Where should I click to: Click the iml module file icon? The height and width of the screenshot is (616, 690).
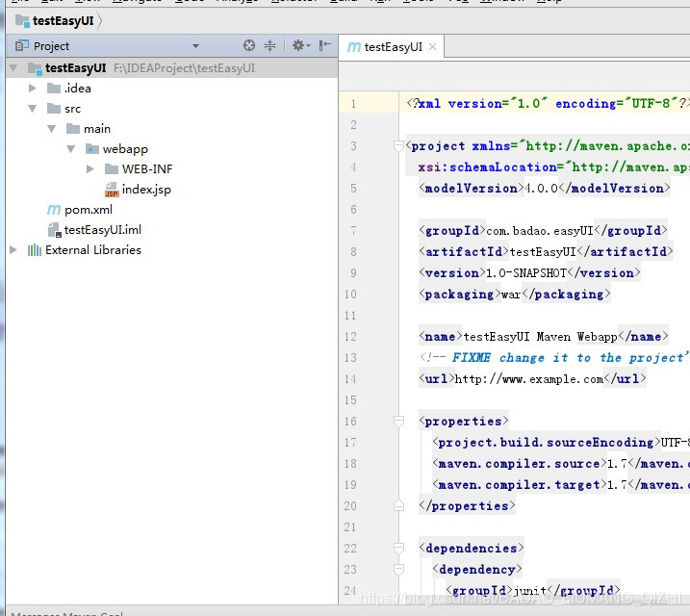[x=54, y=230]
